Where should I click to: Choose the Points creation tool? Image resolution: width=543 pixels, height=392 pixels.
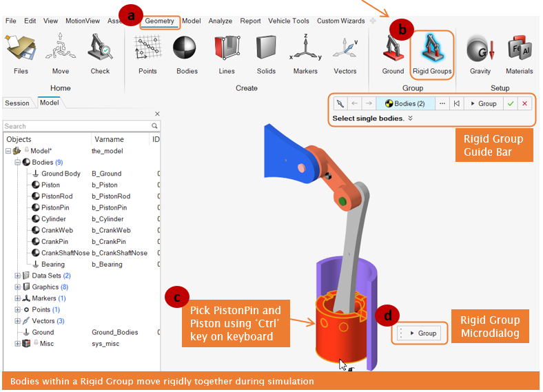pos(147,50)
